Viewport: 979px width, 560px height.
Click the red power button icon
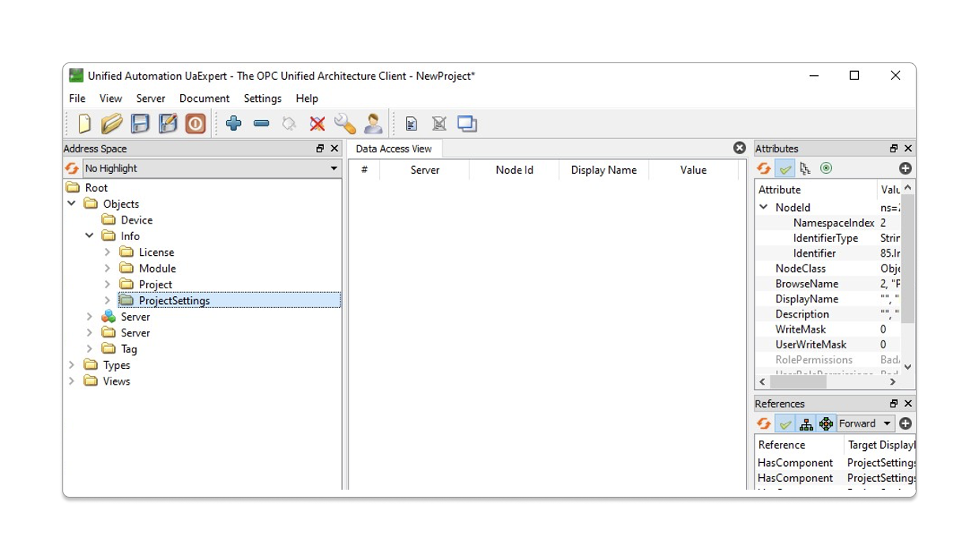(195, 123)
